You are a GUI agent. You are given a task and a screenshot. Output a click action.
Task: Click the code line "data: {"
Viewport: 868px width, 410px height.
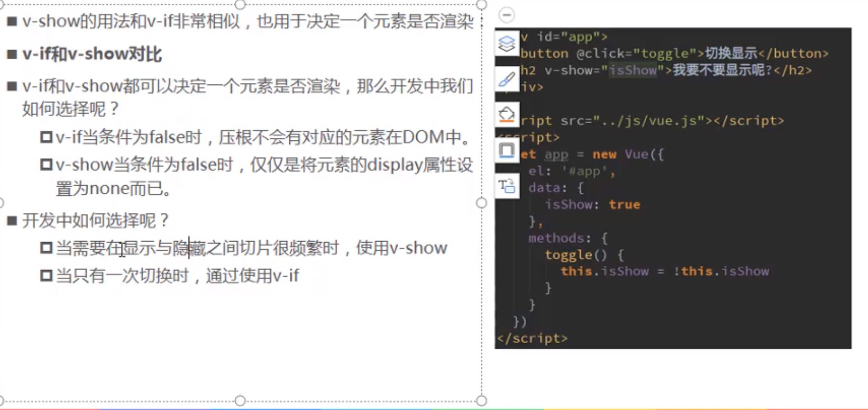tap(556, 188)
